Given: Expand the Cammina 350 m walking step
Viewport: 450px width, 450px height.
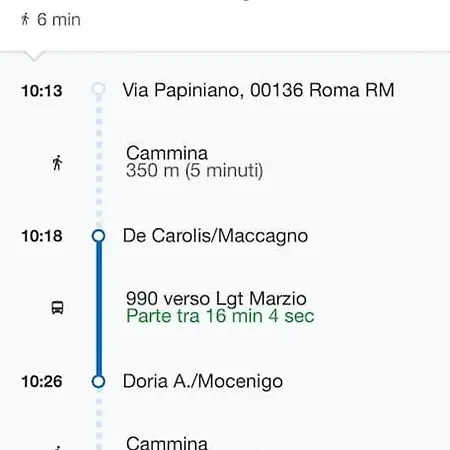Looking at the screenshot, I should pos(194,162).
